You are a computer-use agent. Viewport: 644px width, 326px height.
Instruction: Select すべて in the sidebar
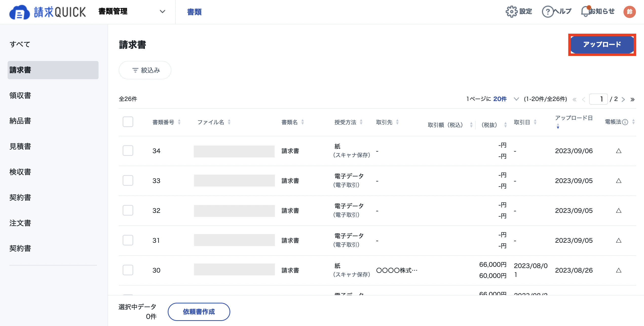coord(20,44)
